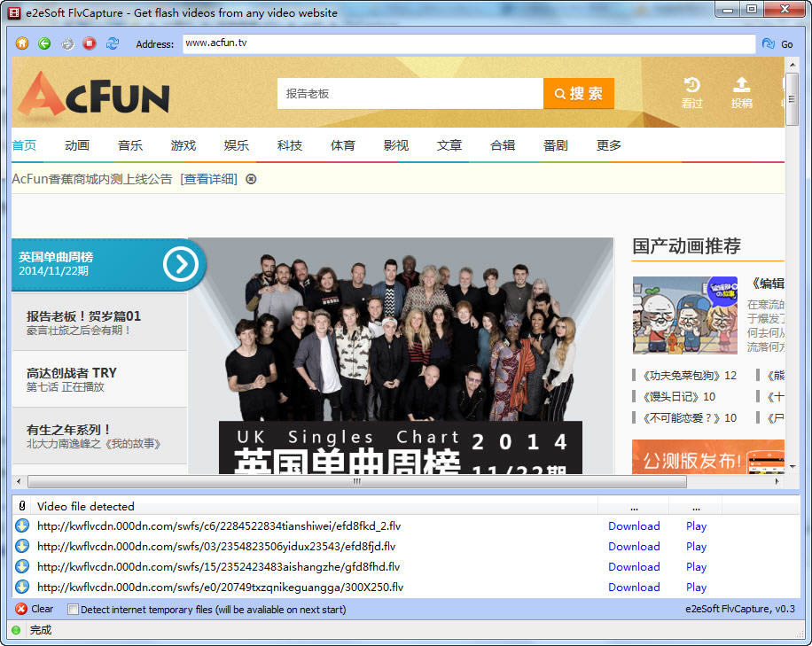This screenshot has width=812, height=646.
Task: Click the Video file detected column header
Action: [316, 506]
